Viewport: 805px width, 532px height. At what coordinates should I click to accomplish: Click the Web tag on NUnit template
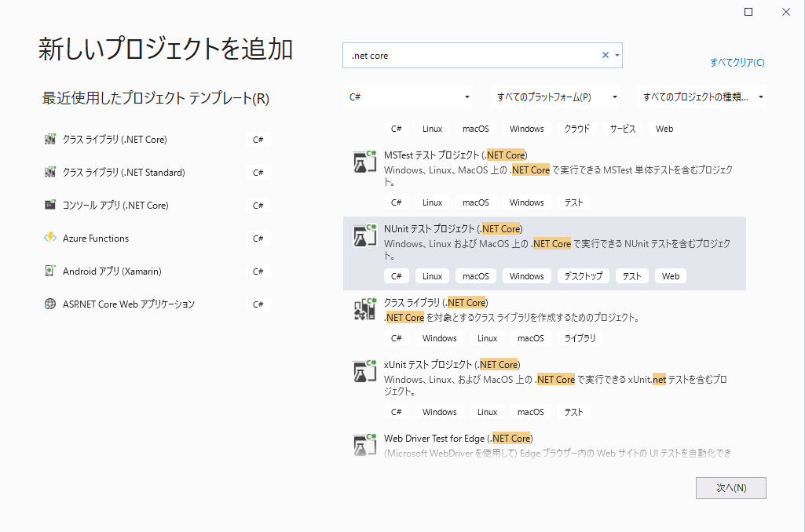671,276
